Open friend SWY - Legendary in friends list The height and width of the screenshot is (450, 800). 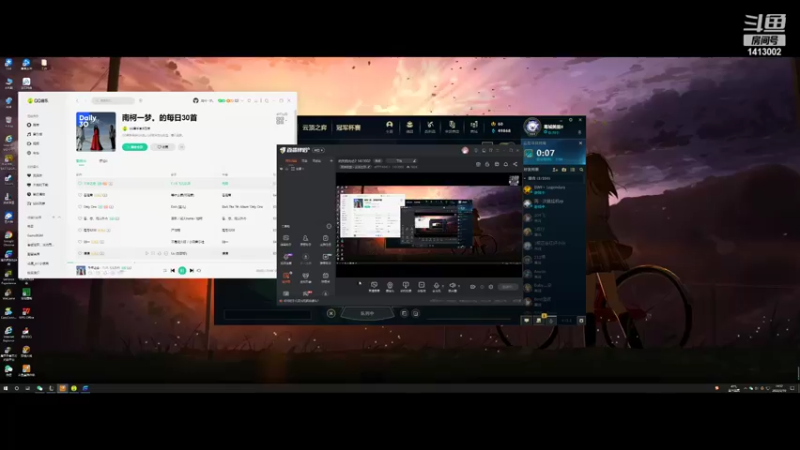click(553, 189)
